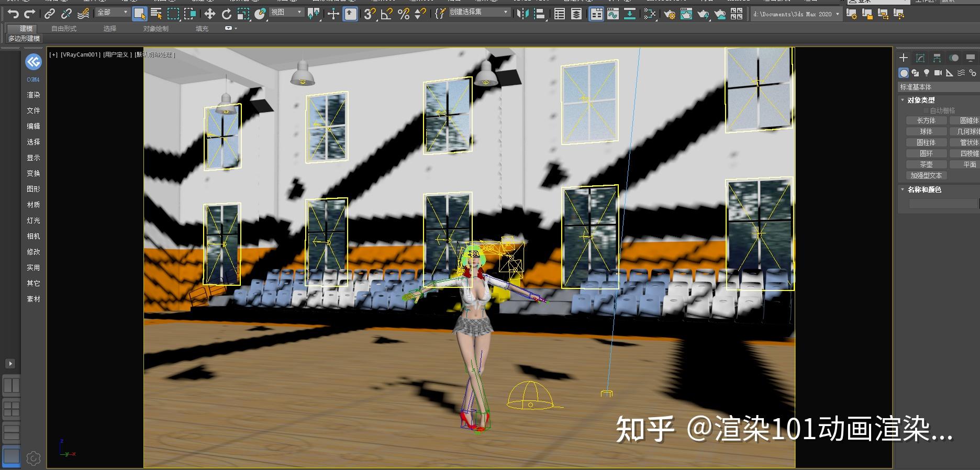This screenshot has height=470, width=980.
Task: Click the Redo arrow in the main toolbar
Action: 30,14
